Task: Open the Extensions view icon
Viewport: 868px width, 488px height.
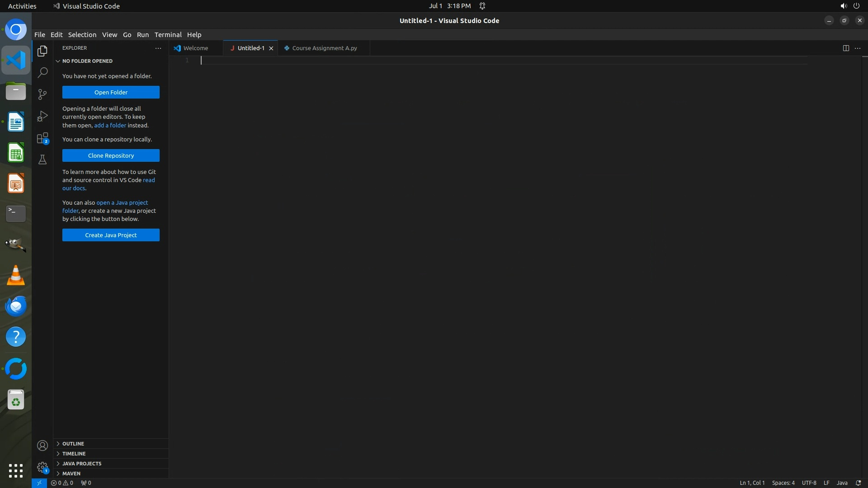Action: [x=42, y=138]
